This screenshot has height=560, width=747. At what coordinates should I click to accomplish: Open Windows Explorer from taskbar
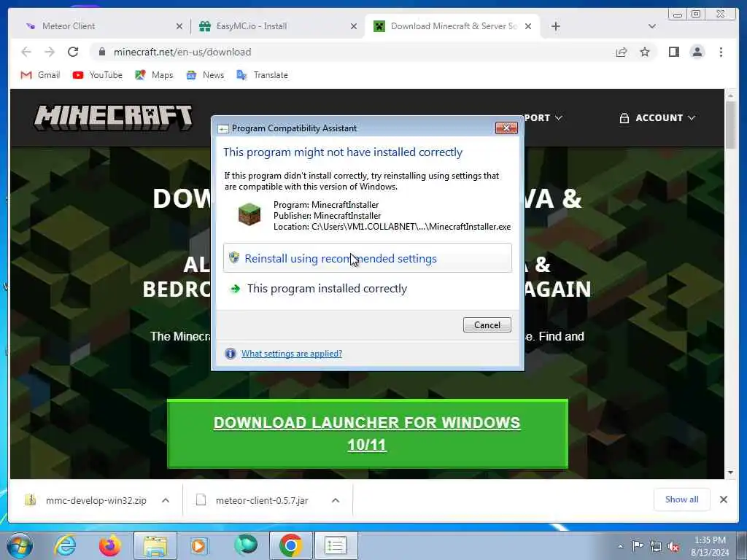(155, 545)
